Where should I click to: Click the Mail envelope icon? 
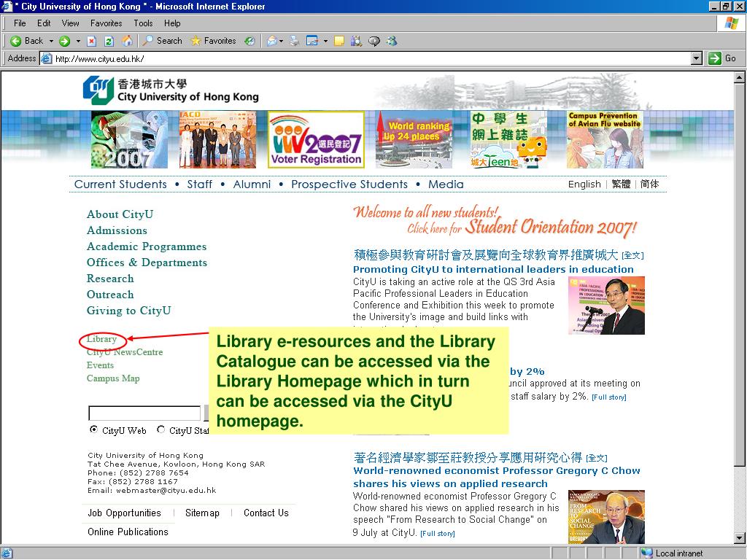click(271, 42)
